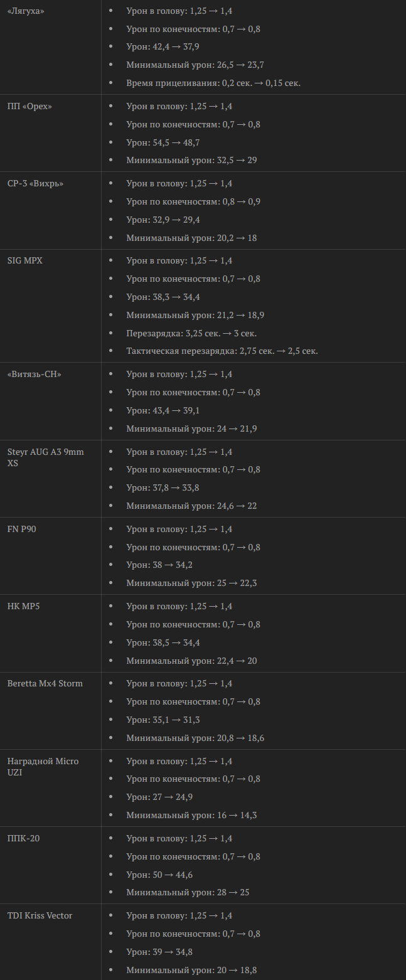The height and width of the screenshot is (980, 406).
Task: Click «Урон по конечностям: 0,8 → 0,9» line
Action: pos(193,201)
